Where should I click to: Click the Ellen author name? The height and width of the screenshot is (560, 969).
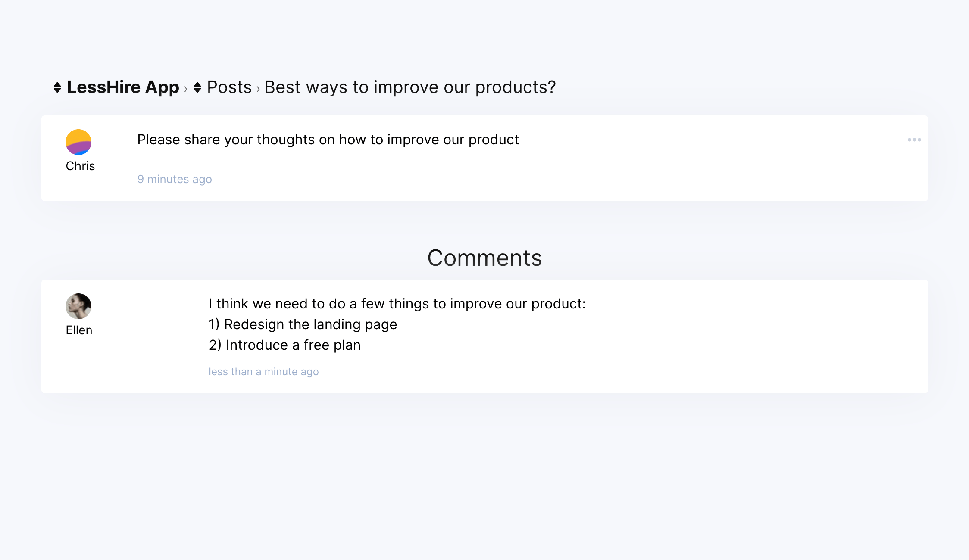(79, 330)
